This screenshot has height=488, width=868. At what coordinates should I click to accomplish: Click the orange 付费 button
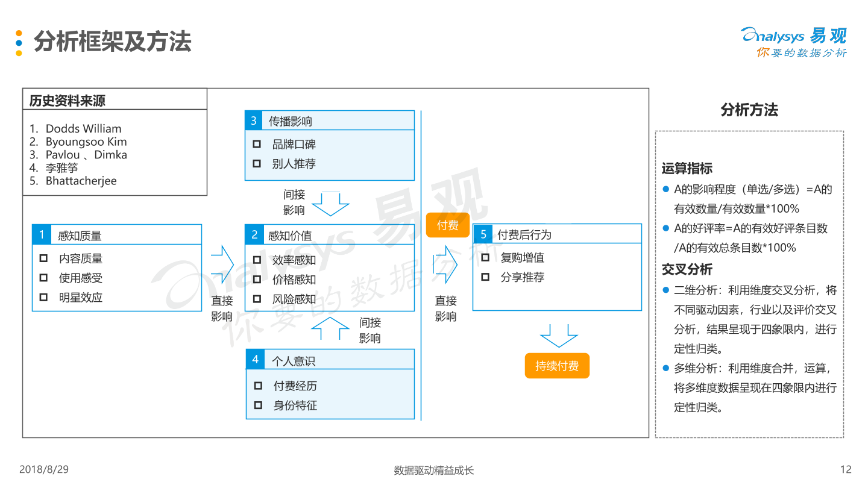448,225
